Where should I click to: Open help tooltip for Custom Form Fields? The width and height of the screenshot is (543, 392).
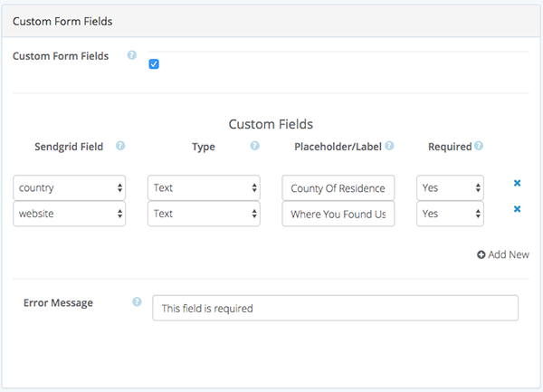click(131, 55)
